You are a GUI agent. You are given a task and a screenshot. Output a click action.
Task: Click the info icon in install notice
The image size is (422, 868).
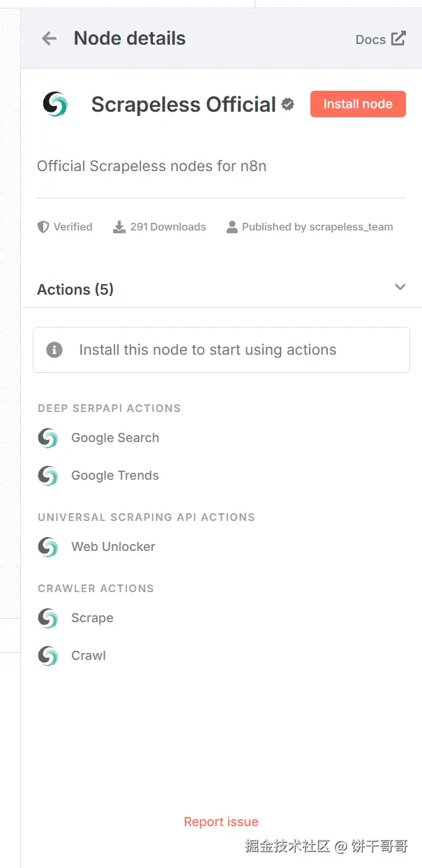54,350
